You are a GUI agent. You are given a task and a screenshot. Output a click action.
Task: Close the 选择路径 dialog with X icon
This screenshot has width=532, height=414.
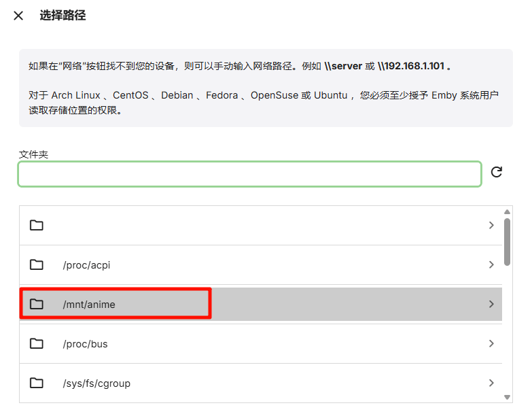click(x=18, y=16)
